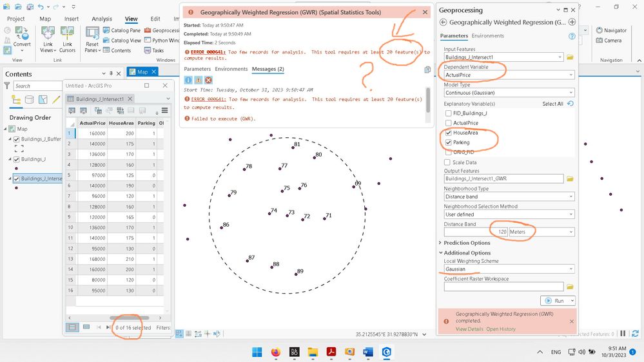This screenshot has width=644, height=362.
Task: Check the ActualPrice explanatory variable
Action: 449,123
